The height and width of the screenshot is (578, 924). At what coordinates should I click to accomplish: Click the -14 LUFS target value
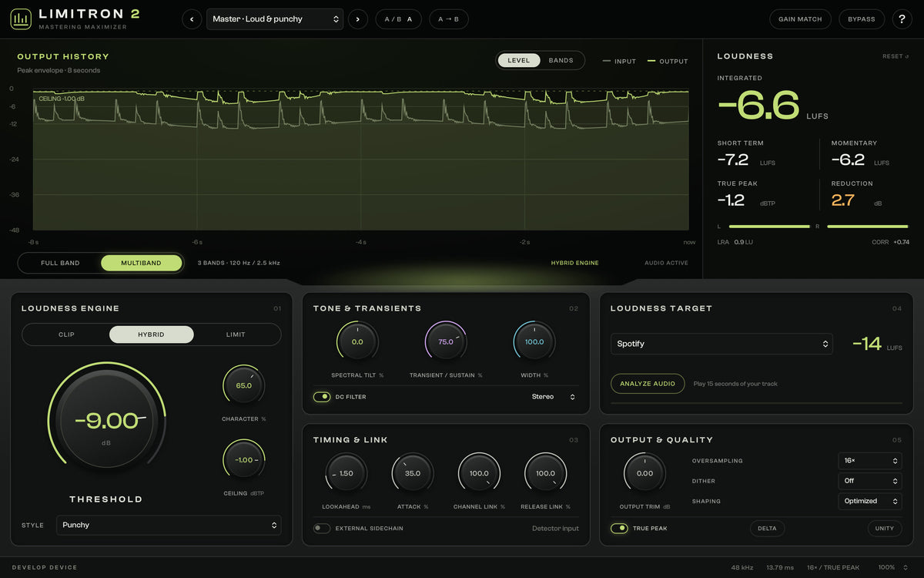(867, 344)
